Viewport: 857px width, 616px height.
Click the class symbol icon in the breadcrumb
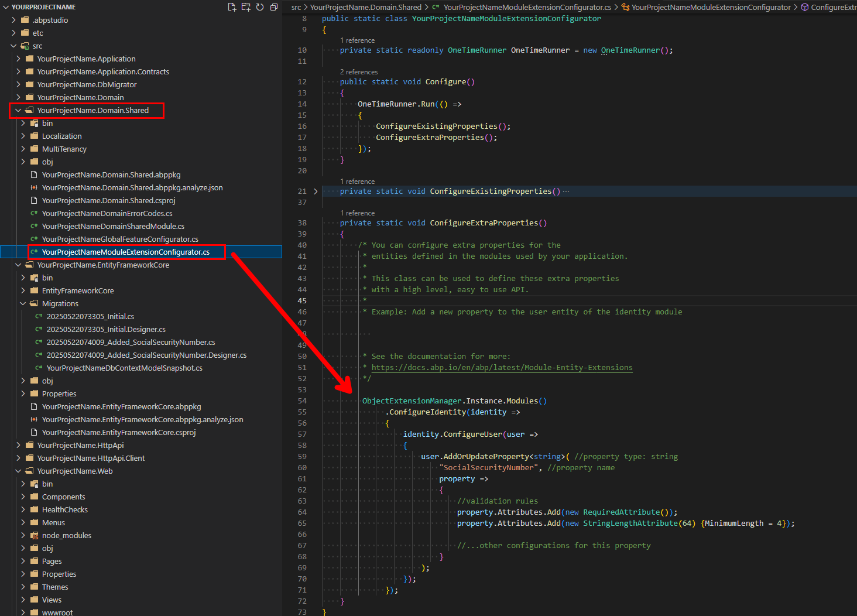(x=626, y=7)
